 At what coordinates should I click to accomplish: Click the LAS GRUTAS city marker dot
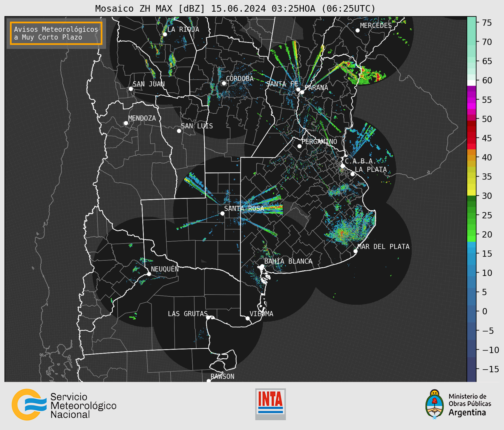(x=208, y=318)
